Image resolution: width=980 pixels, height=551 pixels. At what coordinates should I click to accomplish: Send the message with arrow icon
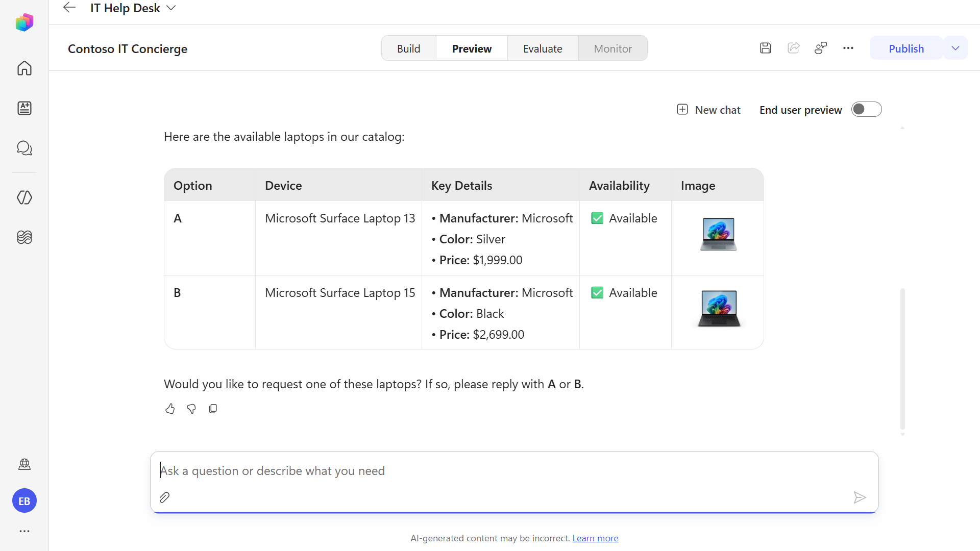[860, 497]
